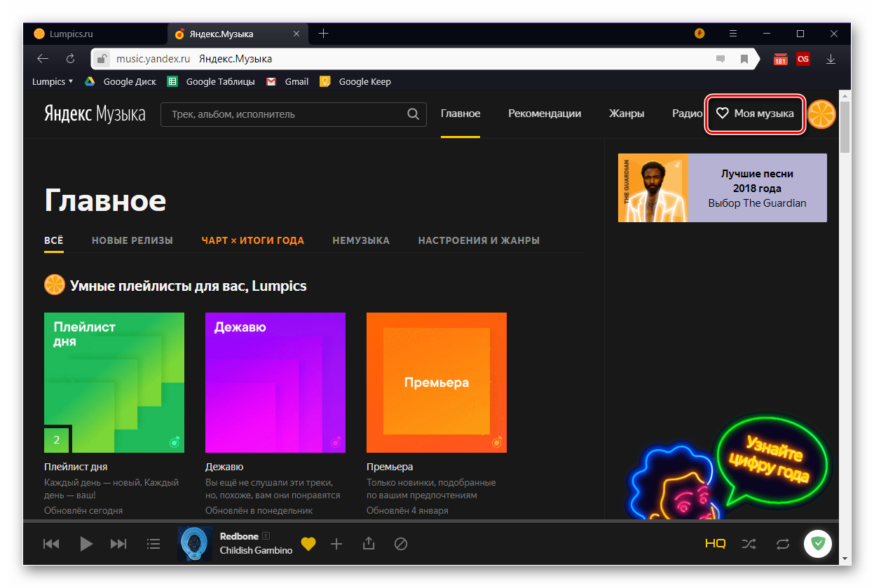Image resolution: width=874 pixels, height=588 pixels.
Task: Play the current track Redbone
Action: click(86, 544)
